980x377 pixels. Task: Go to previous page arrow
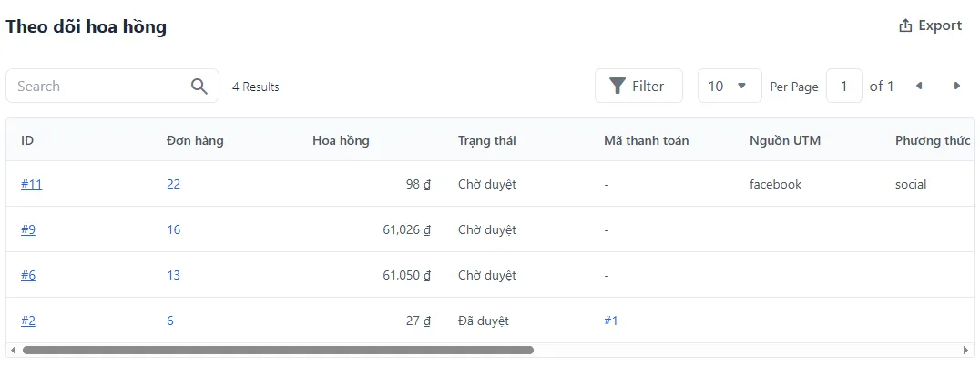[919, 87]
